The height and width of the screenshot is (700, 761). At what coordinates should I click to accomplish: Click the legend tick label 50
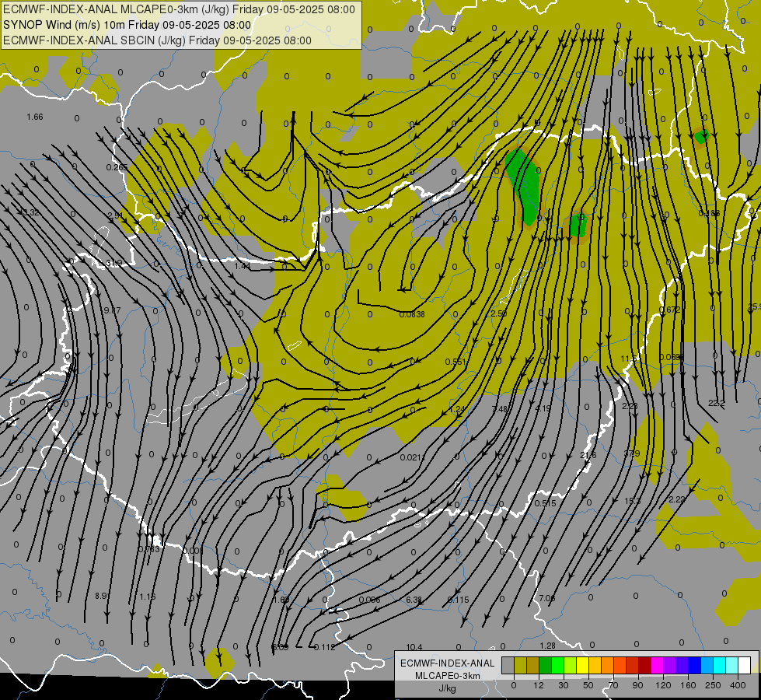pos(588,685)
